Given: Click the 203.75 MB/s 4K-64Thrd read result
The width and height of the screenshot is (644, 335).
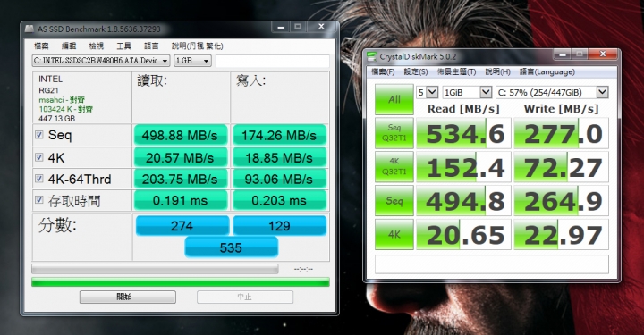Looking at the screenshot, I should coord(181,180).
